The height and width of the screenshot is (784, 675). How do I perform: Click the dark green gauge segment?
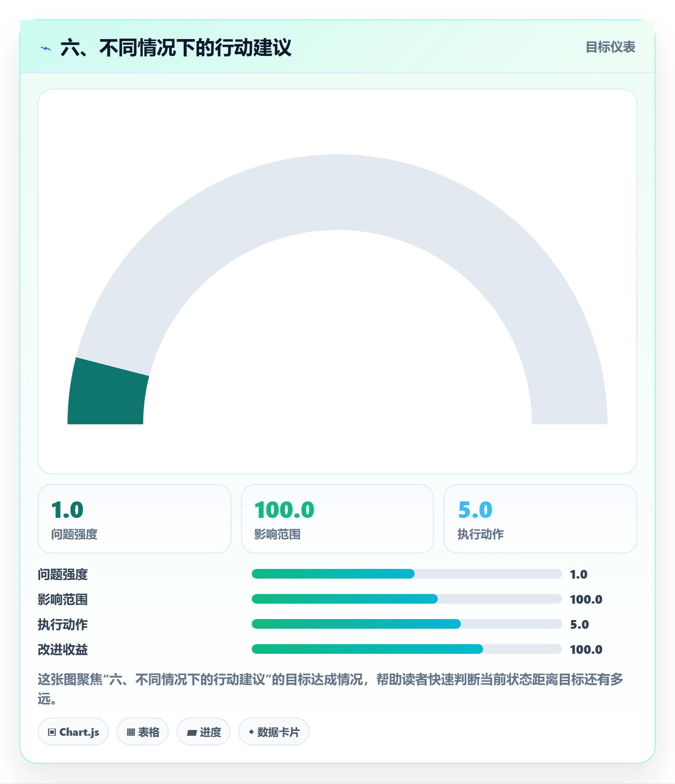click(107, 395)
